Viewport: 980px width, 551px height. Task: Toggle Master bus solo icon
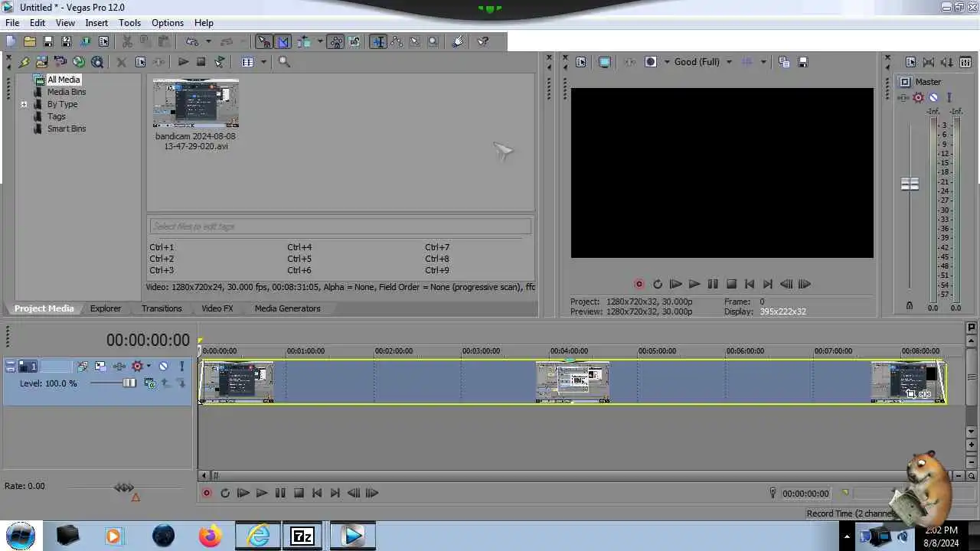(x=949, y=97)
